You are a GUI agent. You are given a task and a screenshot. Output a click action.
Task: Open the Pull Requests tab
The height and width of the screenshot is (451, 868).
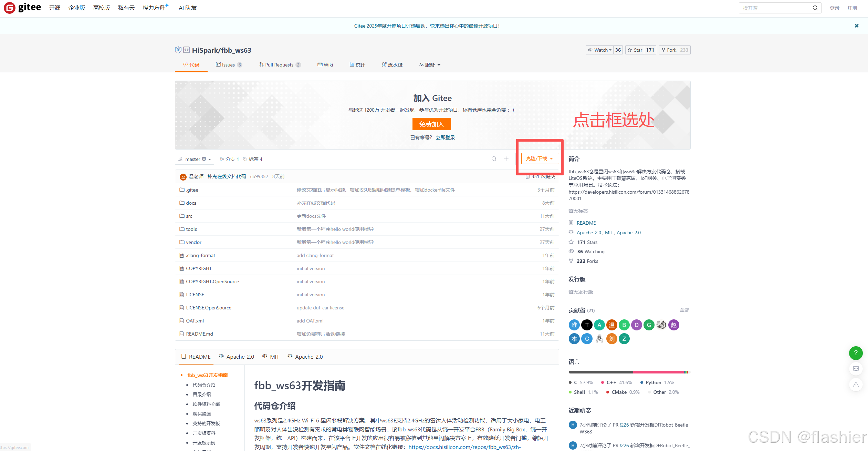pyautogui.click(x=279, y=65)
